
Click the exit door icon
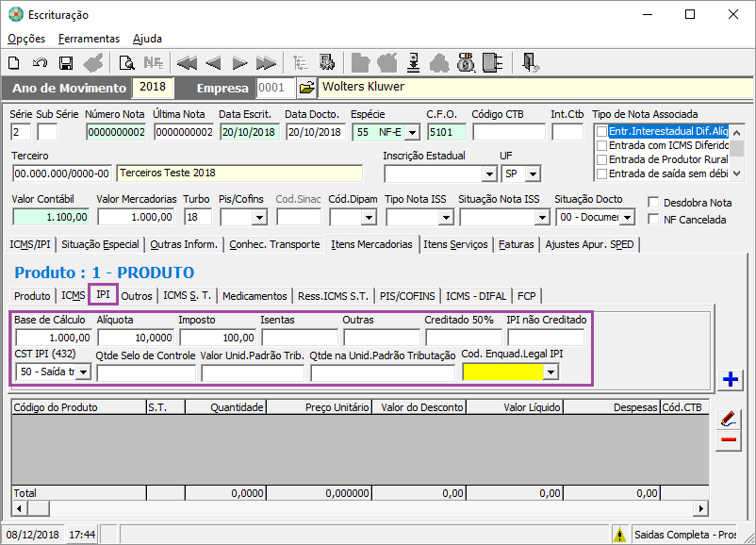[x=530, y=63]
